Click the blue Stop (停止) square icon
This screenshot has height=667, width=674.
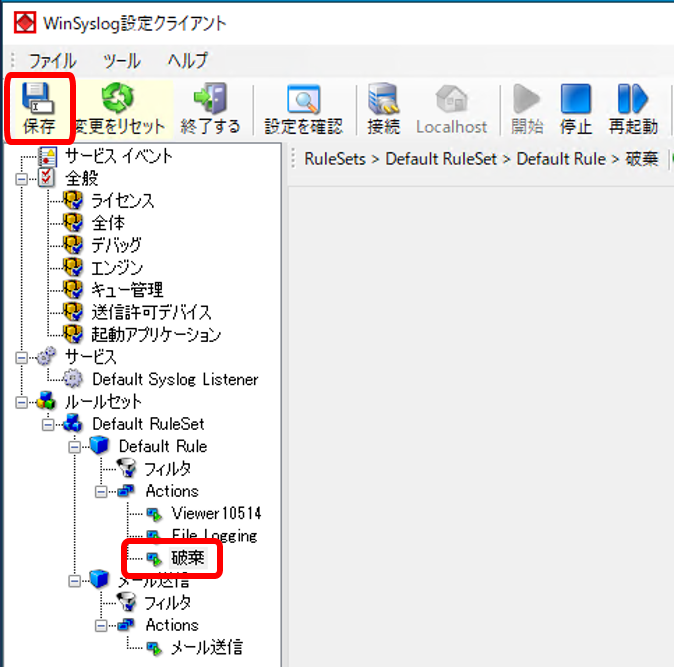click(576, 99)
